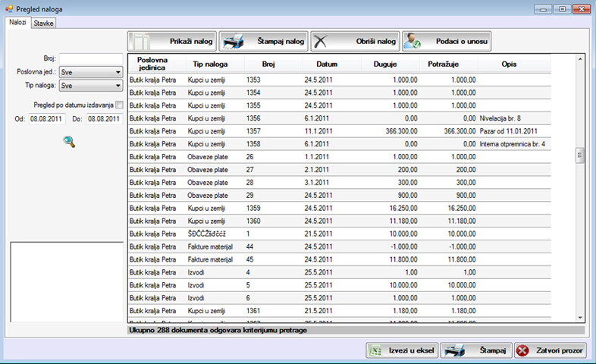The height and width of the screenshot is (364, 596).
Task: Select Fakture materijal row 45
Action: pos(340,259)
